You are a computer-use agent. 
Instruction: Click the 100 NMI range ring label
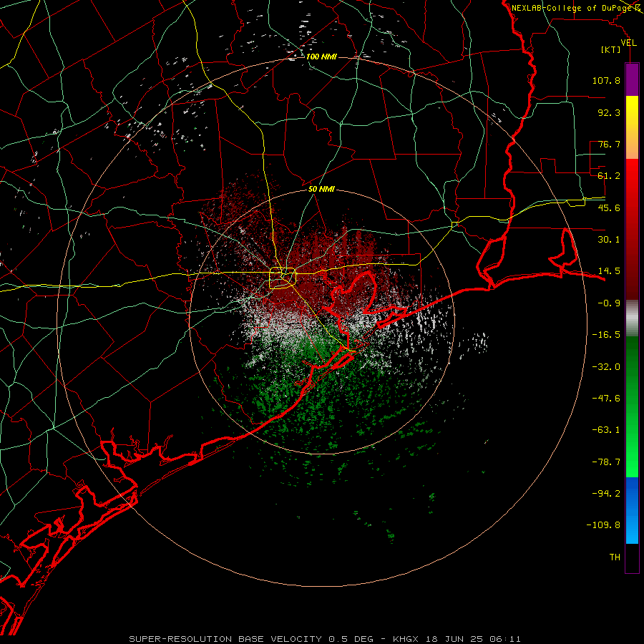point(321,57)
